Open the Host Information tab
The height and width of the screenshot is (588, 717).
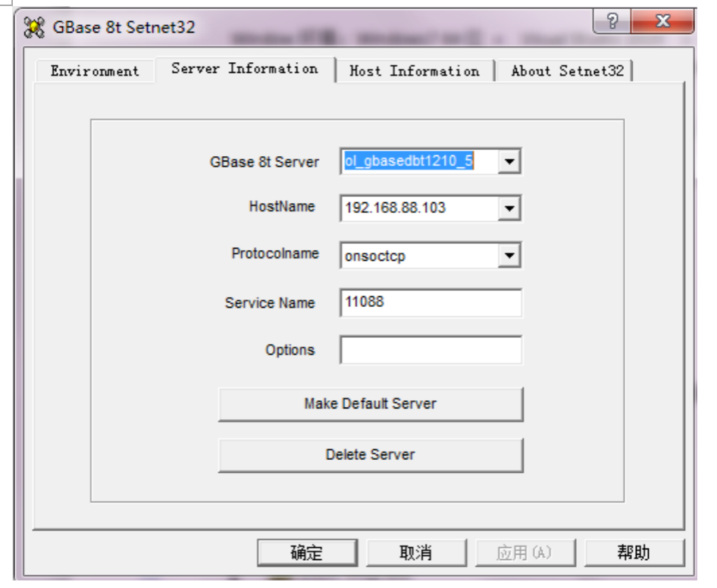coord(415,71)
